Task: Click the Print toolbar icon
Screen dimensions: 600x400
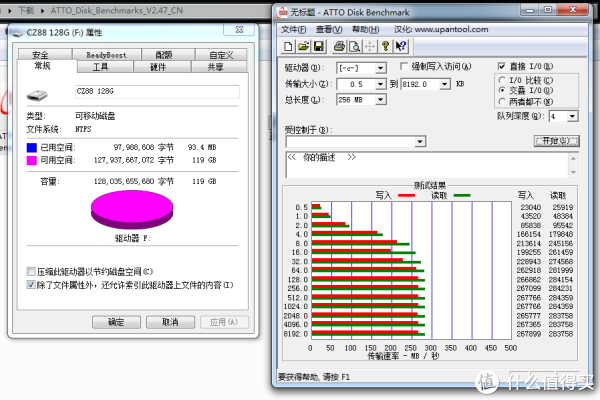Action: pos(339,47)
